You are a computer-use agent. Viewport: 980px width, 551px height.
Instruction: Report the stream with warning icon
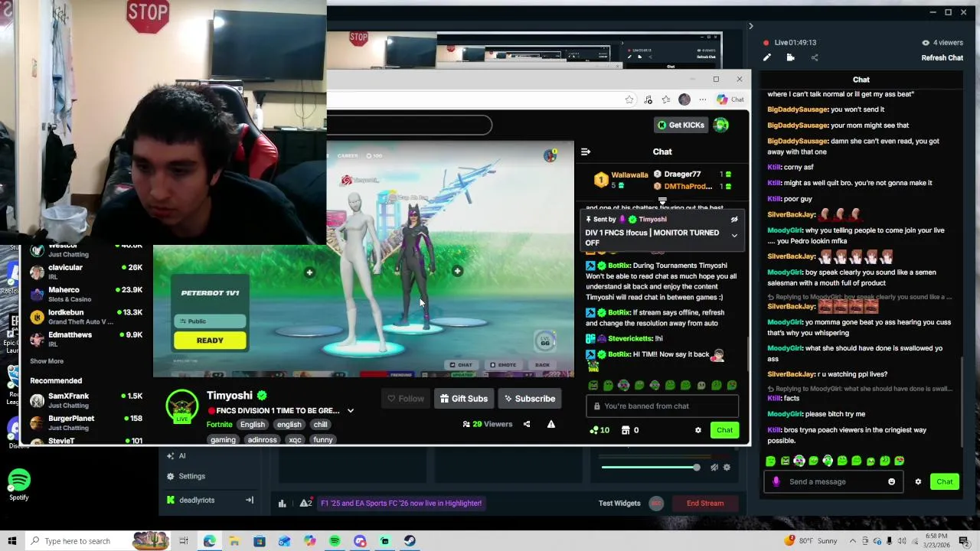tap(550, 424)
